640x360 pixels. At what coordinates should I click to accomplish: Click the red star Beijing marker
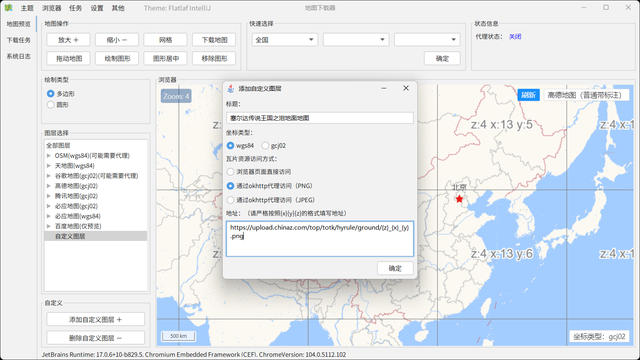(459, 199)
